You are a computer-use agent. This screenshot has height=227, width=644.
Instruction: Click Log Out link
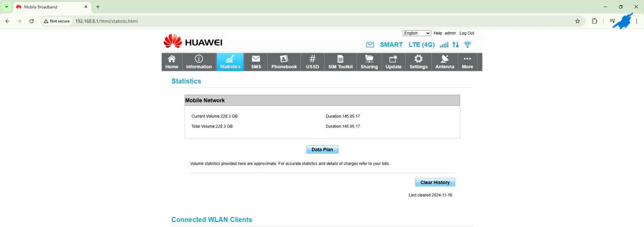(x=467, y=33)
